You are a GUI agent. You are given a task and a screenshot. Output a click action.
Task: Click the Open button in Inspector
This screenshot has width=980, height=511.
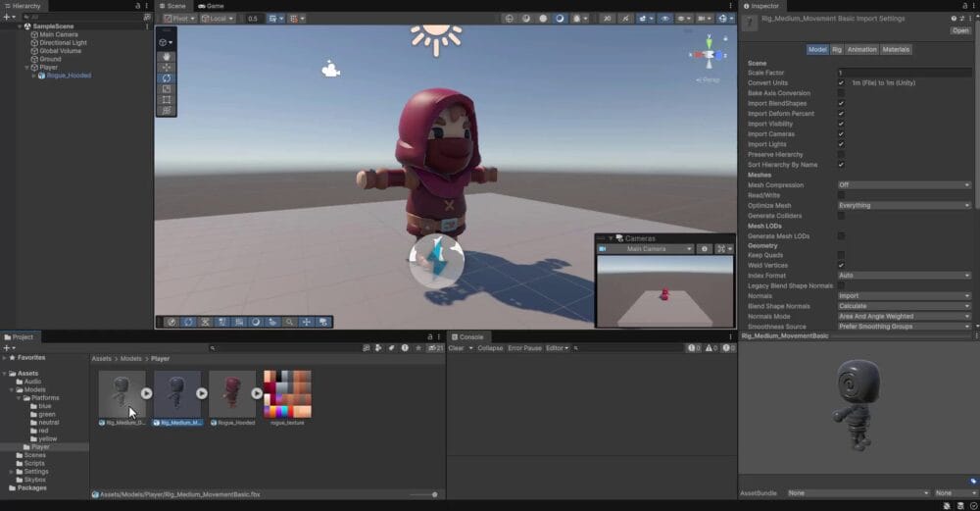[x=960, y=30]
